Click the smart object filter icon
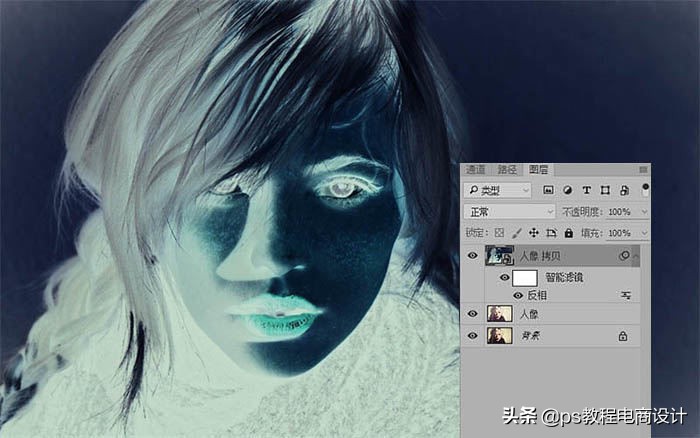This screenshot has width=700, height=438. pyautogui.click(x=624, y=190)
